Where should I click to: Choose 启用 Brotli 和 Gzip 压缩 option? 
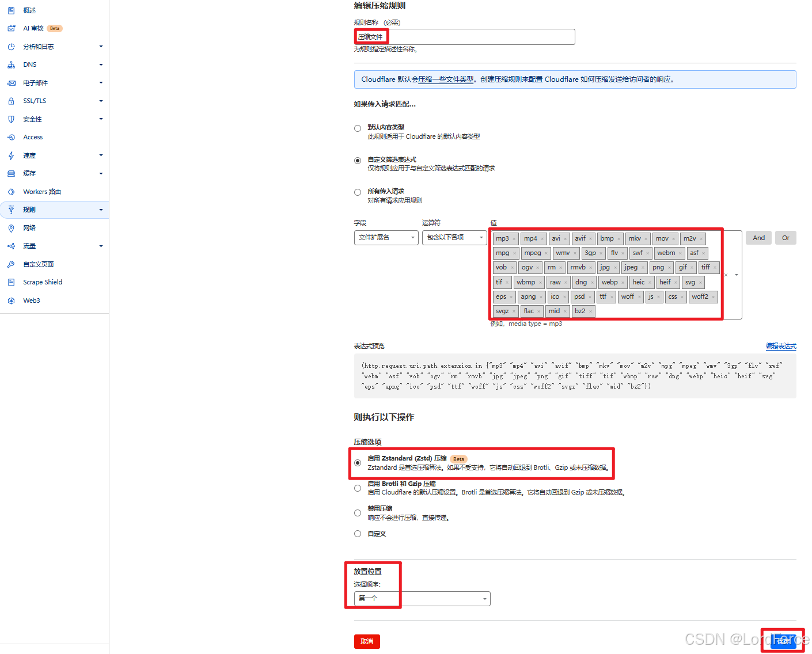(358, 488)
